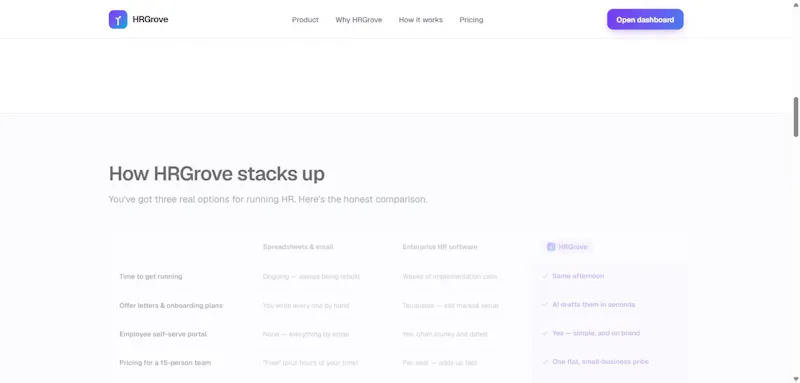Go to Why HRGrove section
Image resolution: width=800 pixels, height=383 pixels.
point(359,20)
